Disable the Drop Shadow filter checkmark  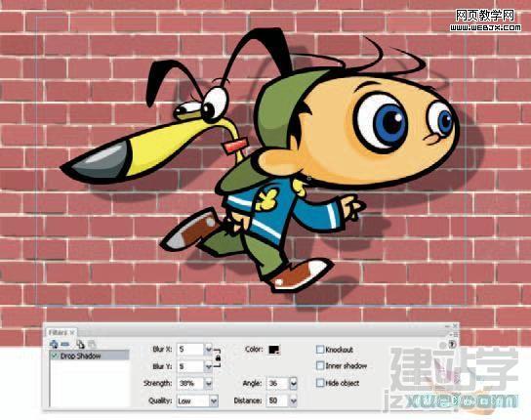click(54, 356)
